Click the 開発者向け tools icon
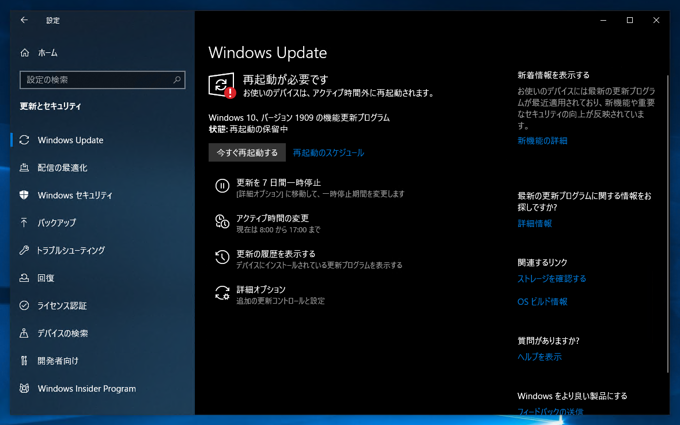Image resolution: width=680 pixels, height=425 pixels. point(24,361)
